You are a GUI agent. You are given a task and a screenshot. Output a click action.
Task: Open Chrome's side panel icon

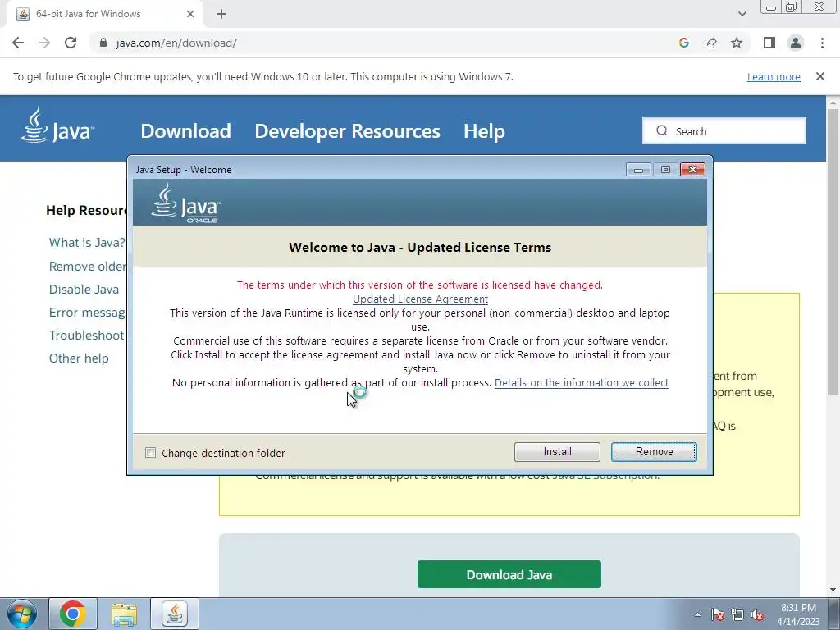769,43
